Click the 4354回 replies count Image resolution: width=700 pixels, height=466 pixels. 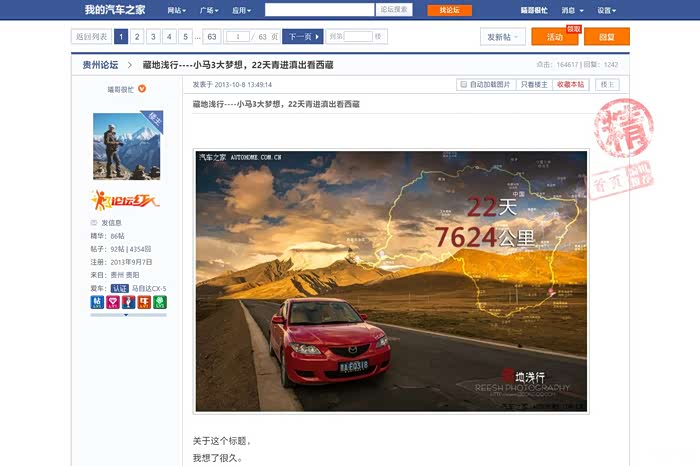[140, 249]
